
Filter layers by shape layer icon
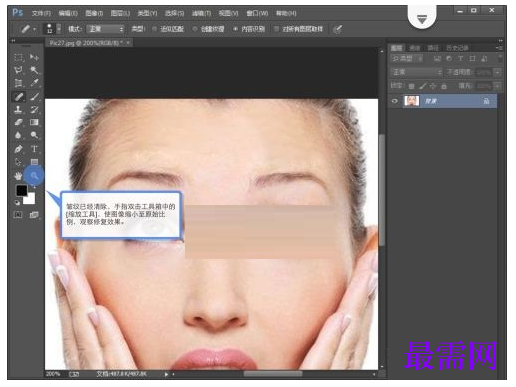pos(472,59)
